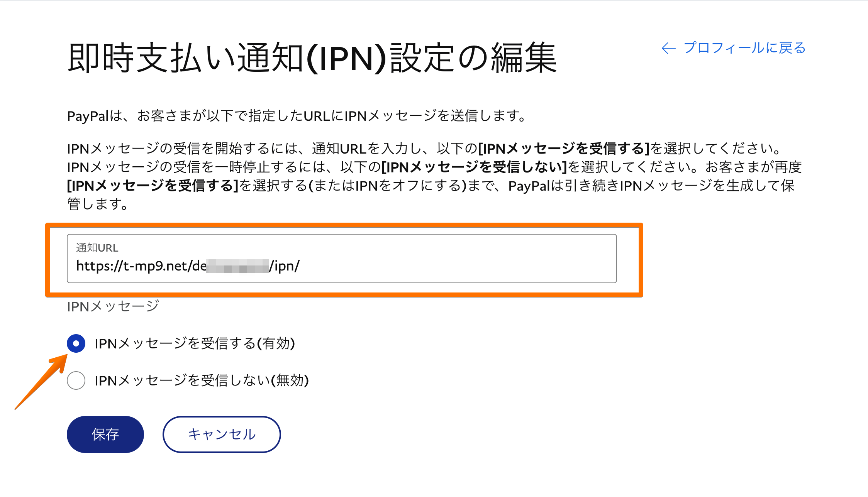Click the 即時支払い通知(IPN)設定の編集 heading
The width and height of the screenshot is (868, 497).
[312, 58]
